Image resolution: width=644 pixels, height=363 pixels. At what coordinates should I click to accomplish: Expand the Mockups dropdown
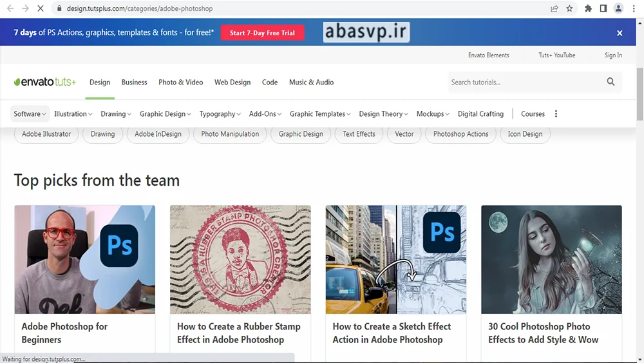tap(433, 114)
